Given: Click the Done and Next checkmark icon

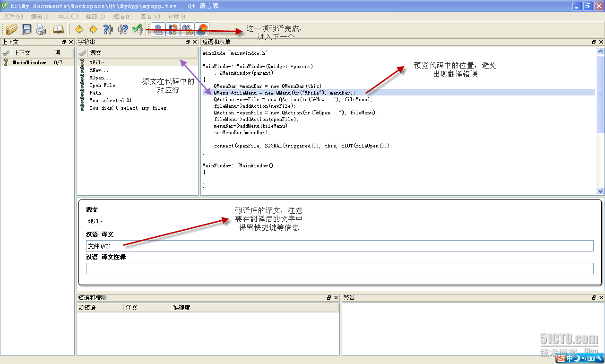Looking at the screenshot, I should (x=138, y=29).
